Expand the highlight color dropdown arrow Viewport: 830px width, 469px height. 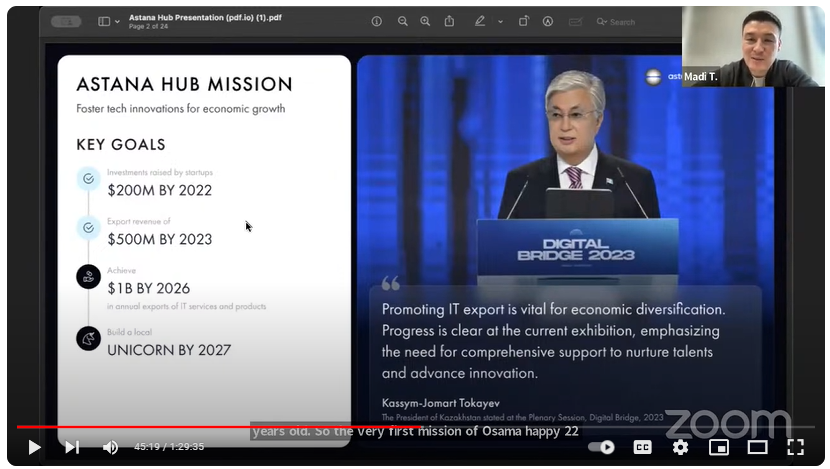498,21
